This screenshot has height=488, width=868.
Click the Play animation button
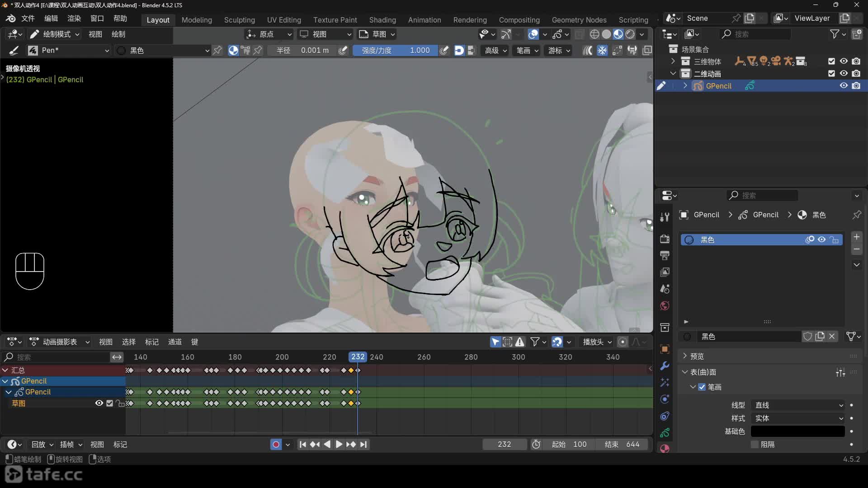pos(339,445)
